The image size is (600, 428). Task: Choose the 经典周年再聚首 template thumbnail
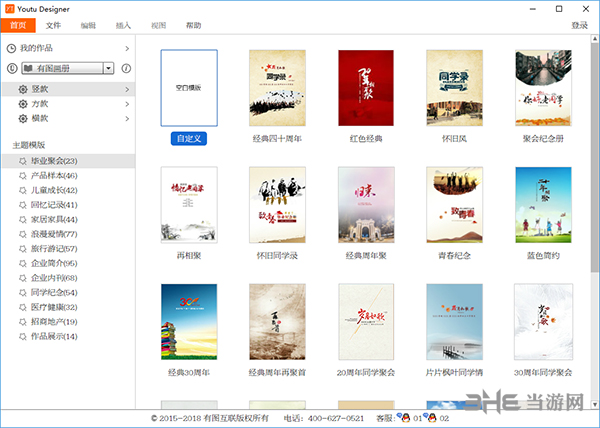tap(277, 322)
